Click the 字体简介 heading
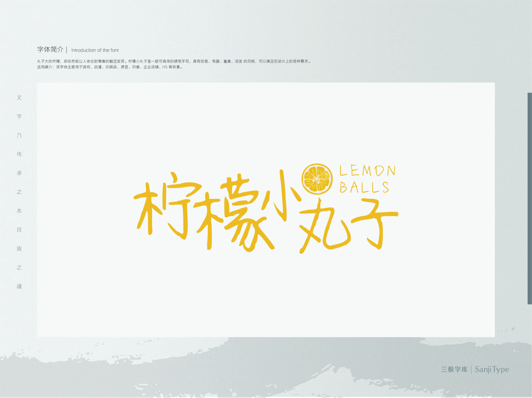The image size is (532, 398). pyautogui.click(x=50, y=50)
